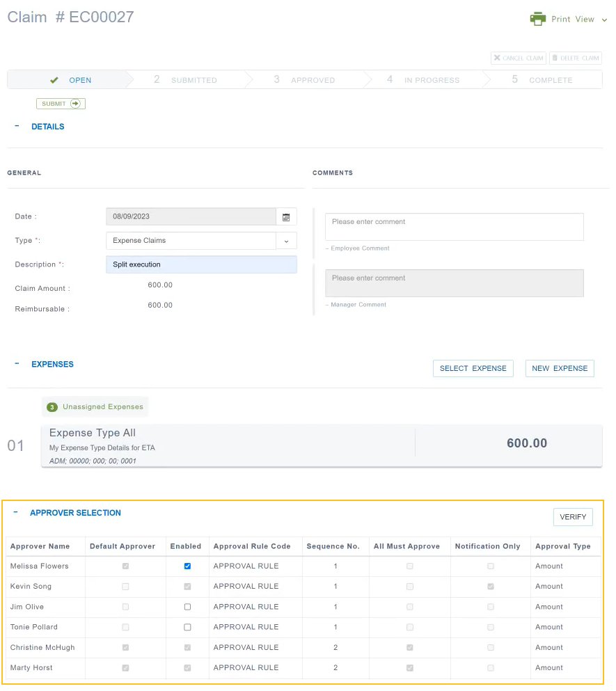Enable the approver Jim Olive

point(187,607)
